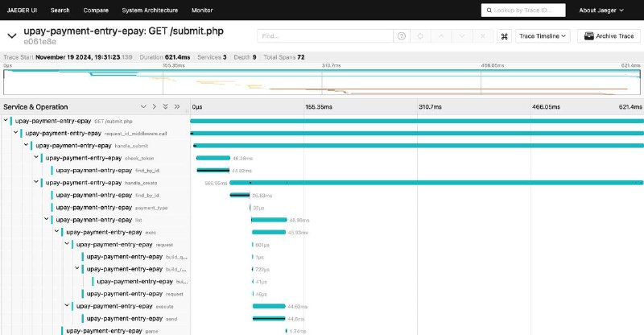Screen dimensions: 644x335
Task: Click the focus-matches locate icon
Action: pos(420,36)
